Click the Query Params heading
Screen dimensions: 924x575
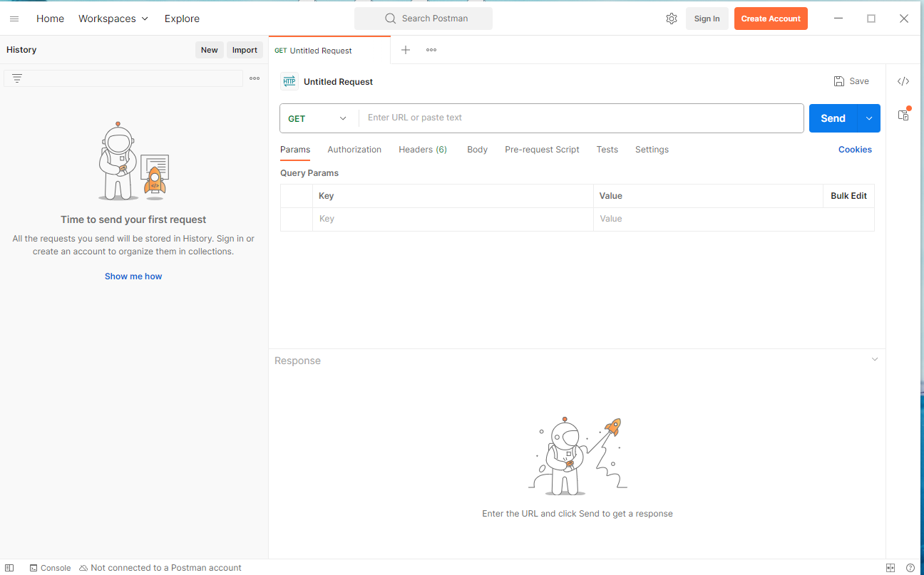point(309,173)
